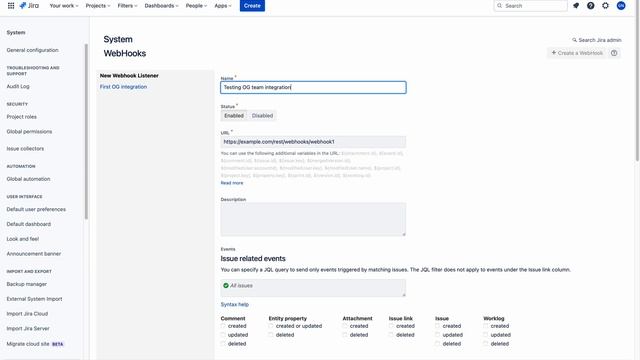Open Backup manager in sidebar
The height and width of the screenshot is (360, 640).
27,284
